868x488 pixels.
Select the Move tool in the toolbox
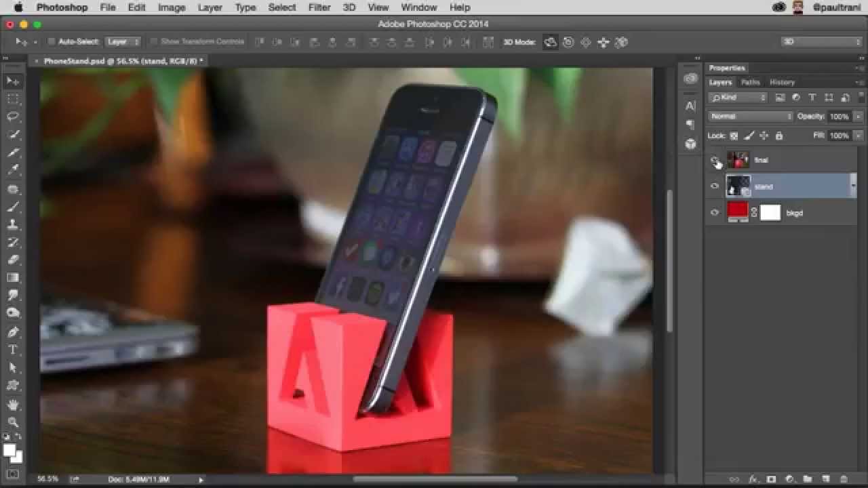click(13, 81)
